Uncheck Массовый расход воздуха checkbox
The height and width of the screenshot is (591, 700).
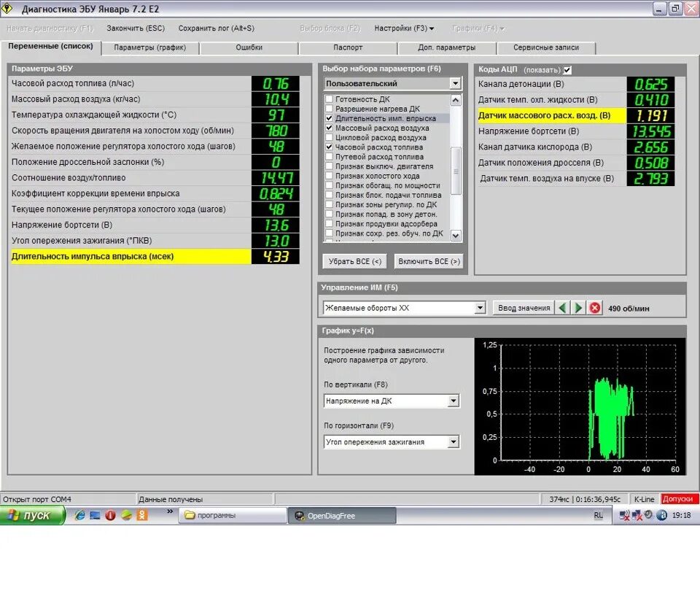pos(329,128)
